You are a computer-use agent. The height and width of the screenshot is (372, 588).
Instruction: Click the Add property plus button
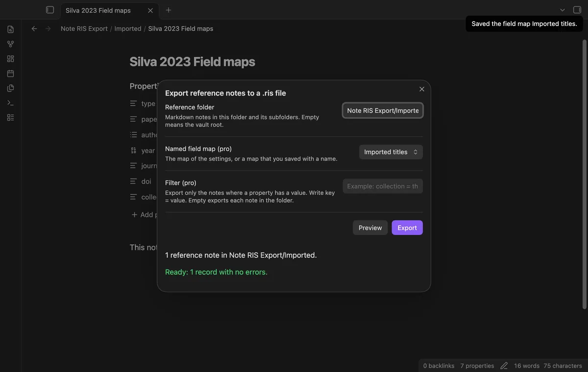134,215
